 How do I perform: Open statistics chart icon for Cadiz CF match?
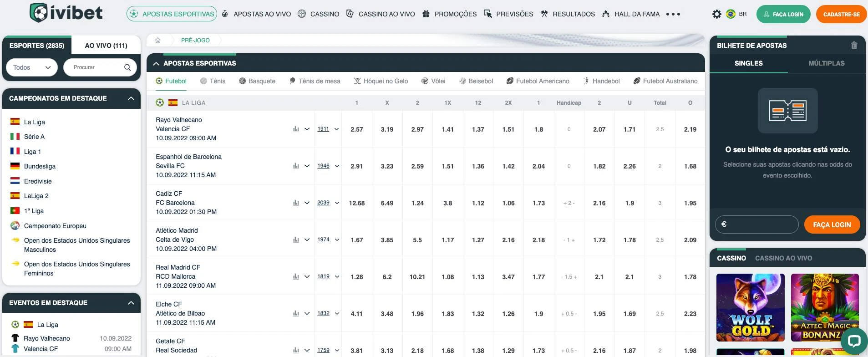point(296,203)
